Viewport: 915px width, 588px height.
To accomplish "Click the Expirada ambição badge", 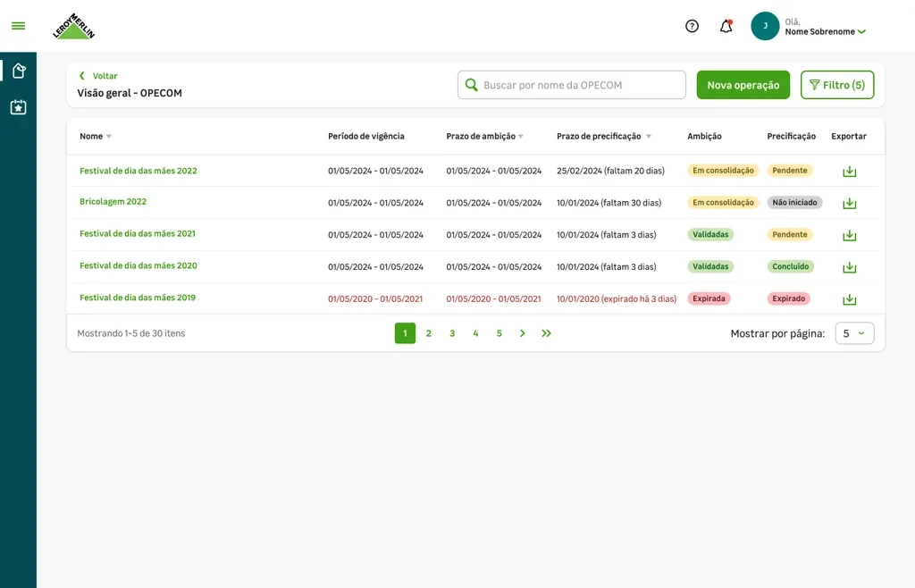I will pyautogui.click(x=709, y=298).
